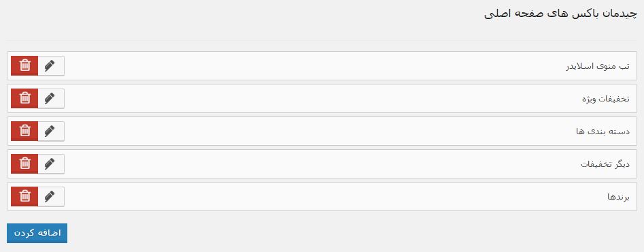Edit the برندها box

click(51, 197)
